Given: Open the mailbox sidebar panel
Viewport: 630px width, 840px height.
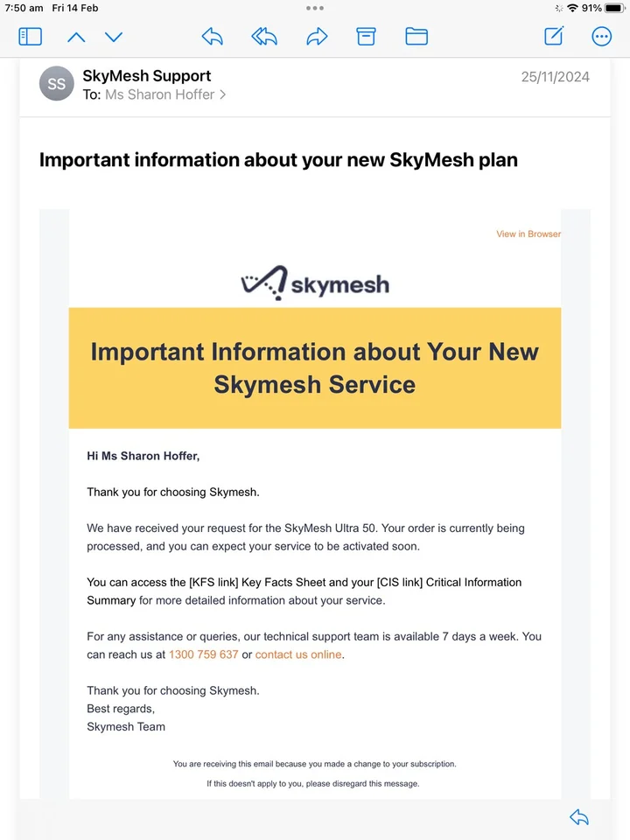Looking at the screenshot, I should point(31,37).
